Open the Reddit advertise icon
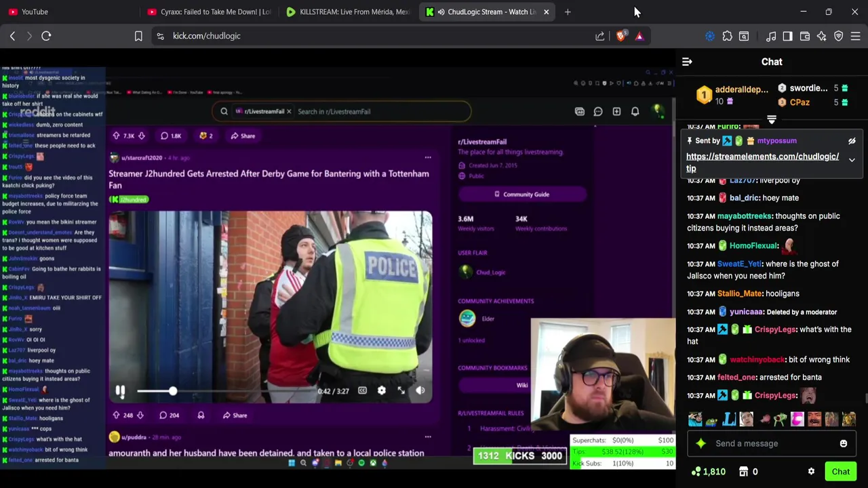The width and height of the screenshot is (868, 488). pos(580,111)
